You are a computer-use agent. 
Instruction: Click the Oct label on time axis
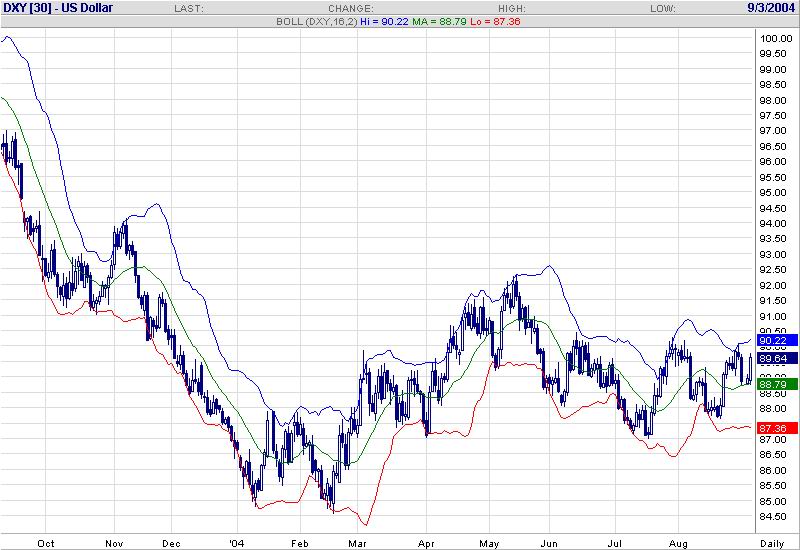click(x=46, y=543)
